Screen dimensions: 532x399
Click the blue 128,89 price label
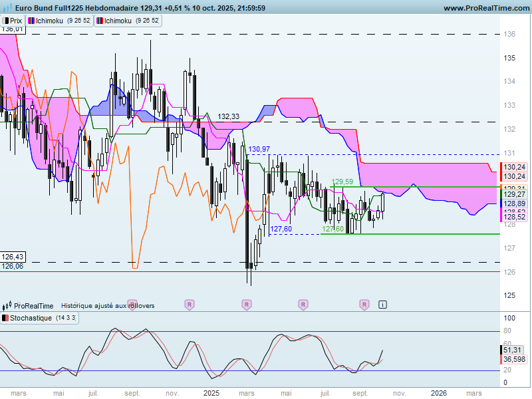click(513, 203)
